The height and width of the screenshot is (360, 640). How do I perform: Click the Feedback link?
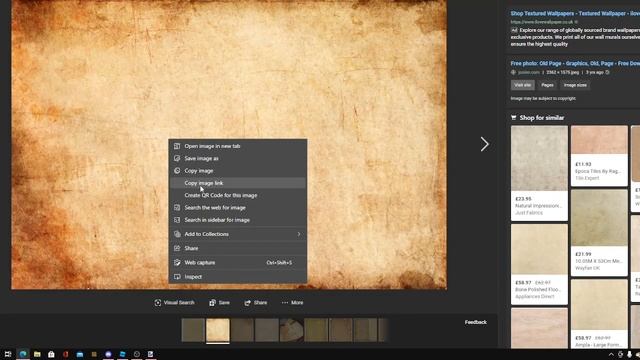pos(476,322)
